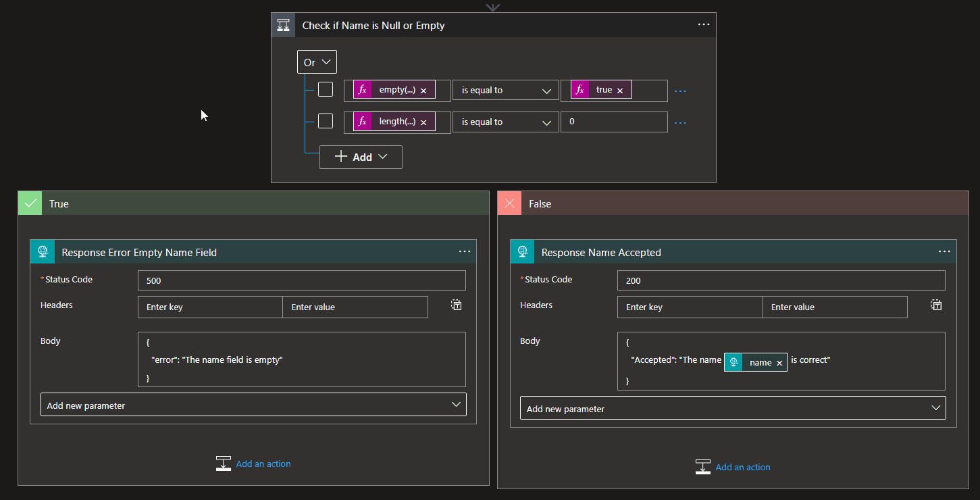The height and width of the screenshot is (500, 980).
Task: Remove the empty(...) expression token
Action: (423, 91)
